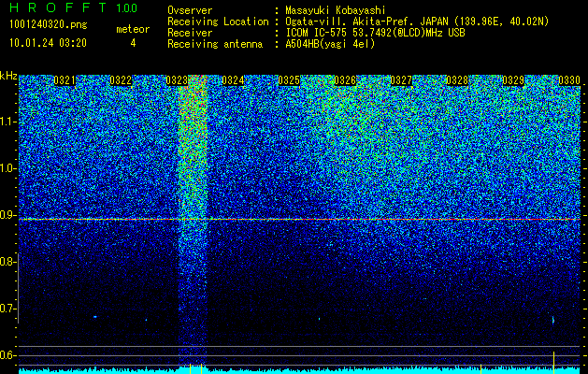Click the Receiving antenna label
The height and width of the screenshot is (374, 588).
(215, 44)
